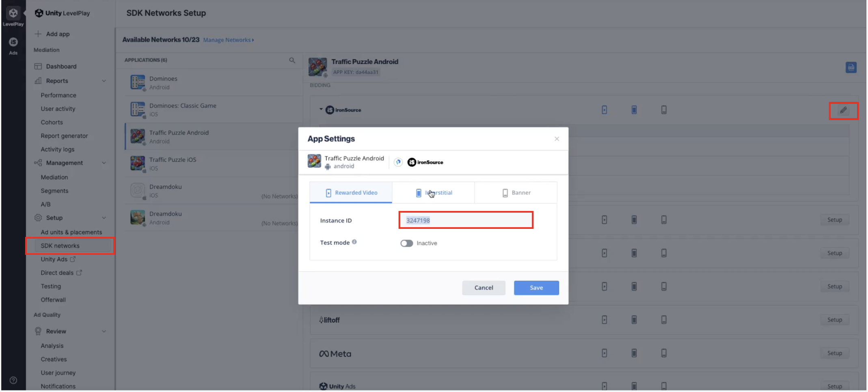Edit ironSource network with the pencil icon

pos(843,110)
